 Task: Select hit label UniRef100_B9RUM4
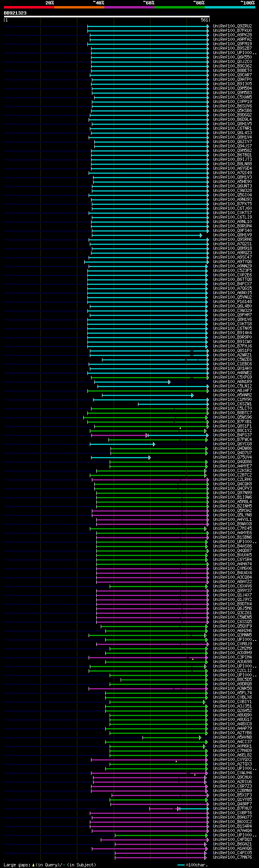[x=232, y=226]
